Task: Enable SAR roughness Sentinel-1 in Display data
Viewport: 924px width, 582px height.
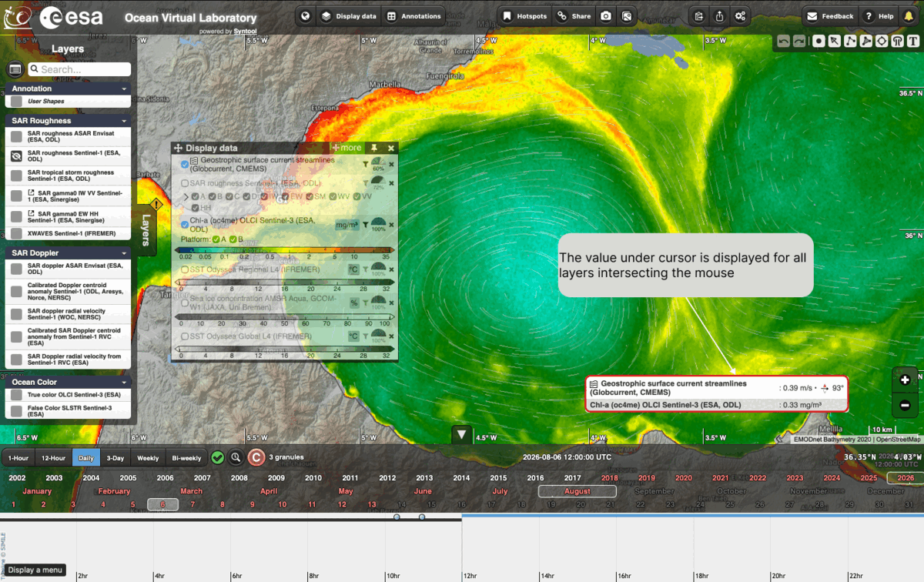Action: [x=185, y=183]
